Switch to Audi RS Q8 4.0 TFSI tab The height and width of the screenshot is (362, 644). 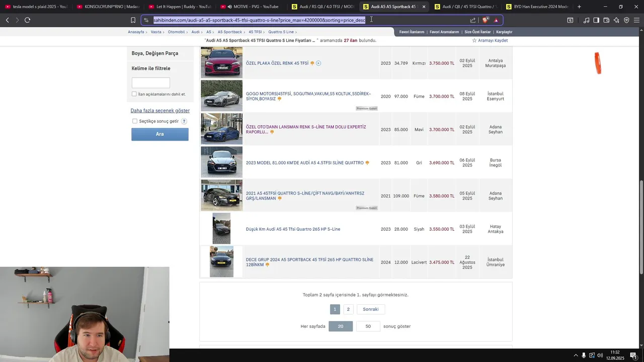pos(323,7)
